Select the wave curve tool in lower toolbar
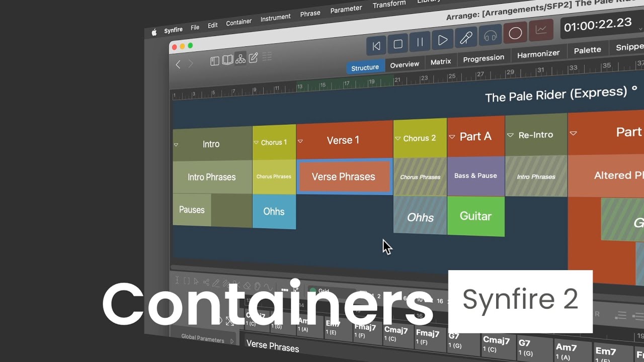Screen dimensions: 644x362 pyautogui.click(x=268, y=287)
